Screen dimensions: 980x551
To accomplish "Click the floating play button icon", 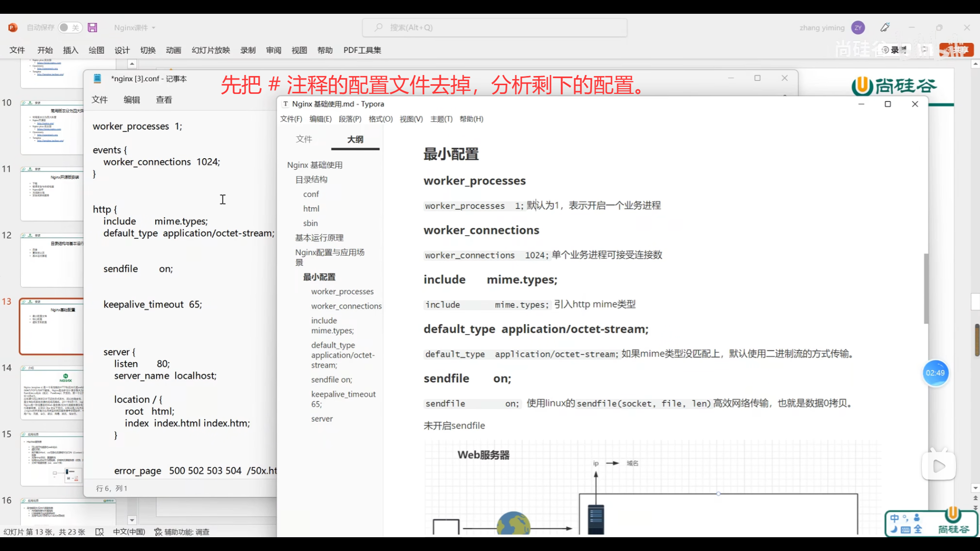I will point(939,466).
